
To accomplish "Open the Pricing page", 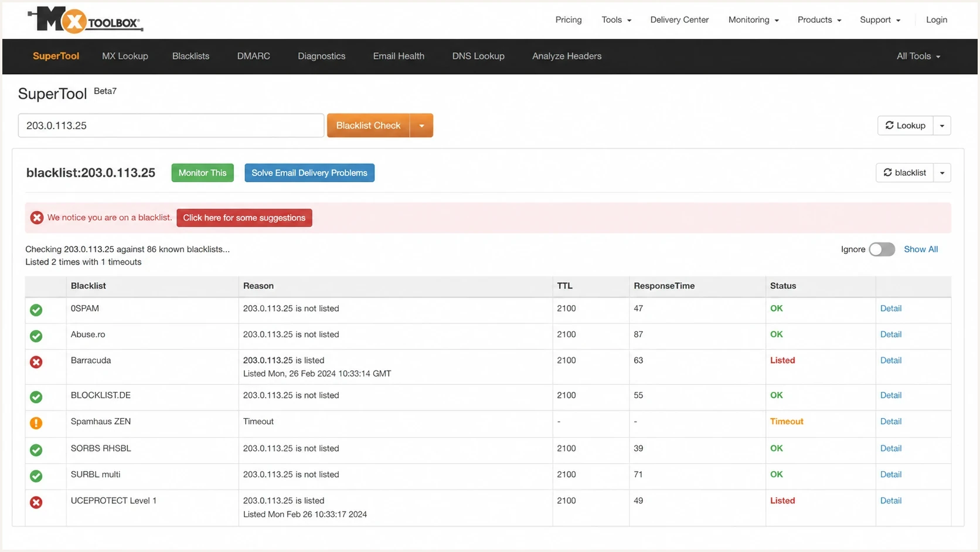I will (x=569, y=20).
